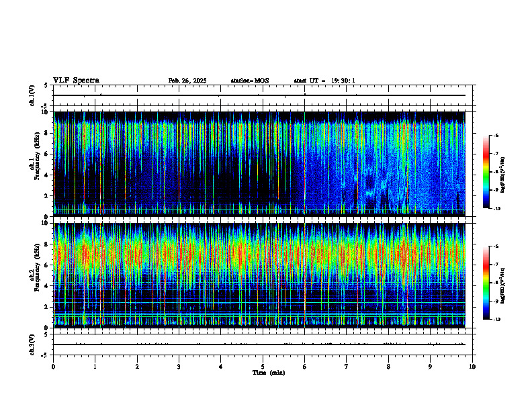Click the "6" tick on ch.1 frequency axis
532x411 pixels.
[x=48, y=154]
